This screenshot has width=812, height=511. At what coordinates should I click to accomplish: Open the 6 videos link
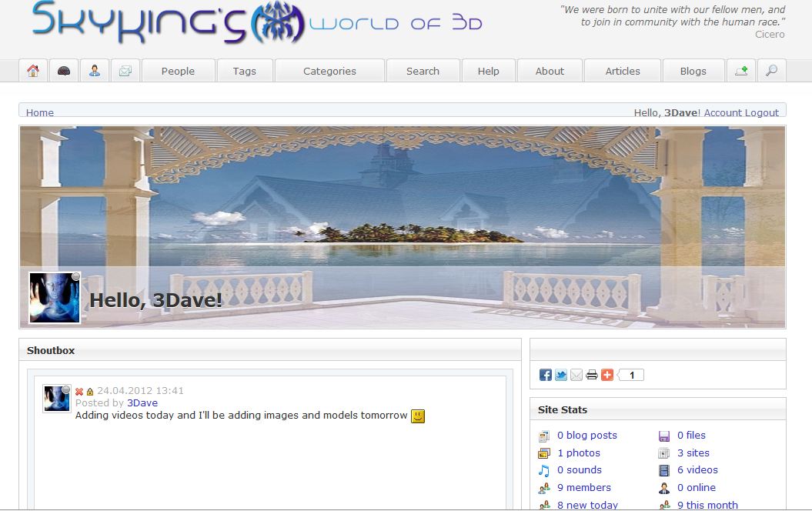[697, 470]
